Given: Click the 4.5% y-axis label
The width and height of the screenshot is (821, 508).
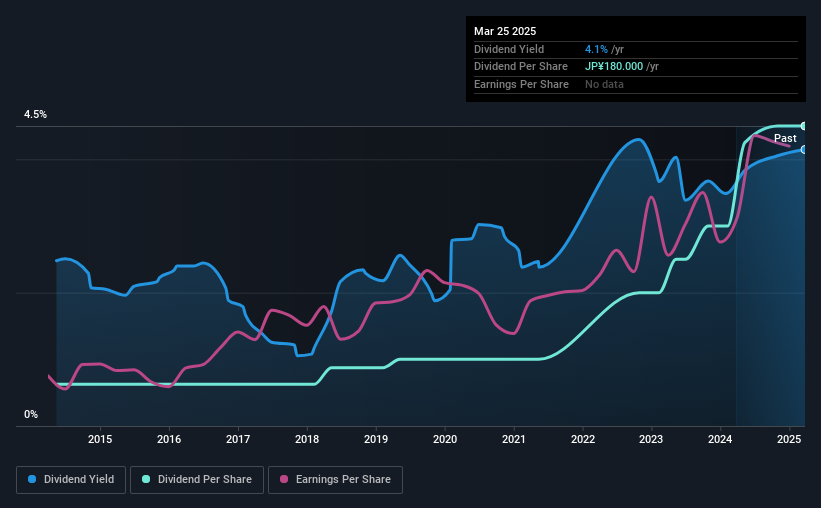Looking at the screenshot, I should (x=35, y=114).
